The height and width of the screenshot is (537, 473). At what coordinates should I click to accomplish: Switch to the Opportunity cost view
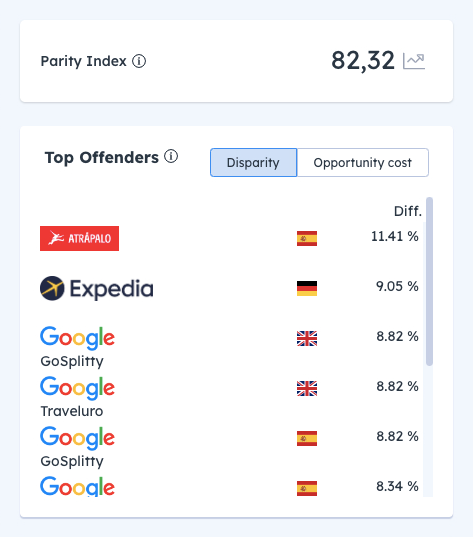(363, 163)
